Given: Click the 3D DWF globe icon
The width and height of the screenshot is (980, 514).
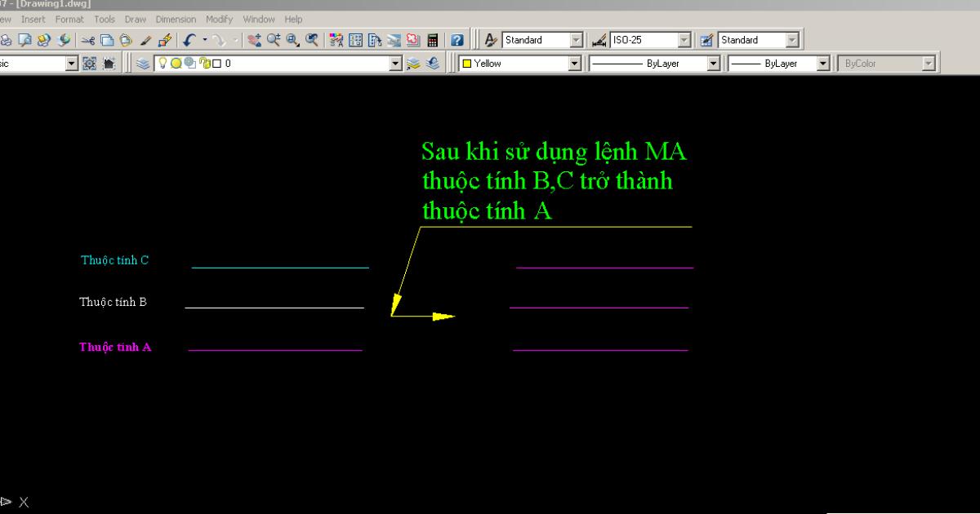Looking at the screenshot, I should point(64,39).
